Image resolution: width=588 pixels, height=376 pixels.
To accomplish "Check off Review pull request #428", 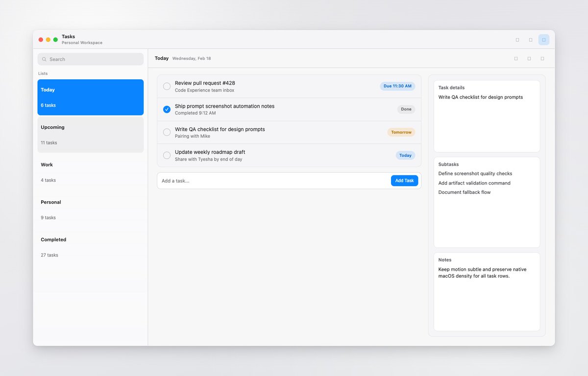I will pyautogui.click(x=167, y=86).
